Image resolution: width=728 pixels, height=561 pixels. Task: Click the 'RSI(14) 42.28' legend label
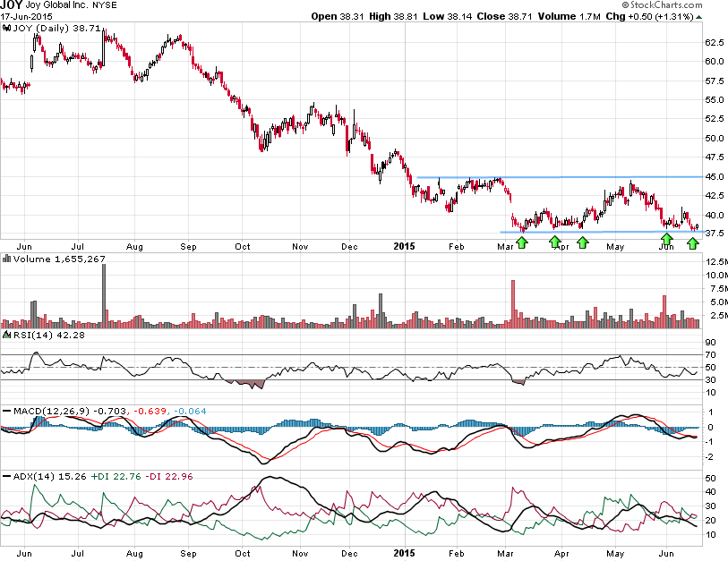tap(49, 335)
